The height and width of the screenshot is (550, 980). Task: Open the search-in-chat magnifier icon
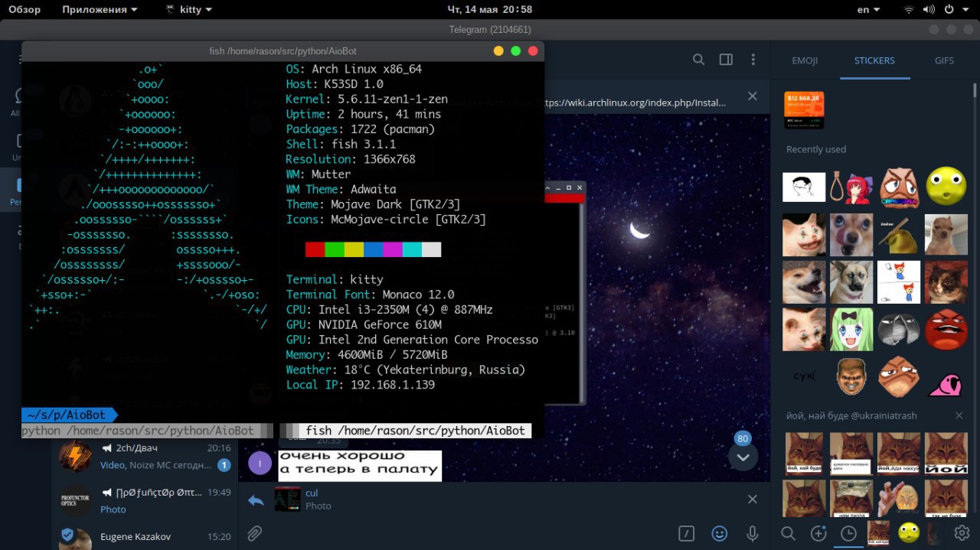(x=698, y=60)
